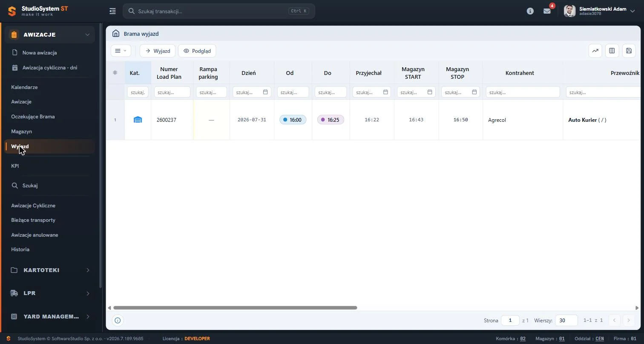Click the horizontal table scrollbar
The height and width of the screenshot is (344, 644).
(235, 308)
